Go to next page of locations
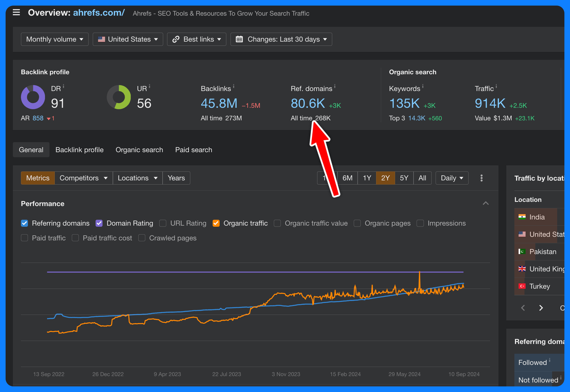The height and width of the screenshot is (392, 570). (x=541, y=308)
